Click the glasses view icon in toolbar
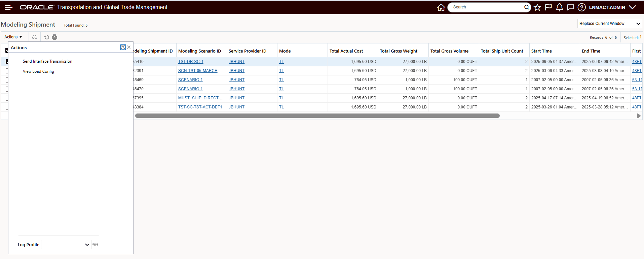Screen dimensions: 644x259 [35, 37]
